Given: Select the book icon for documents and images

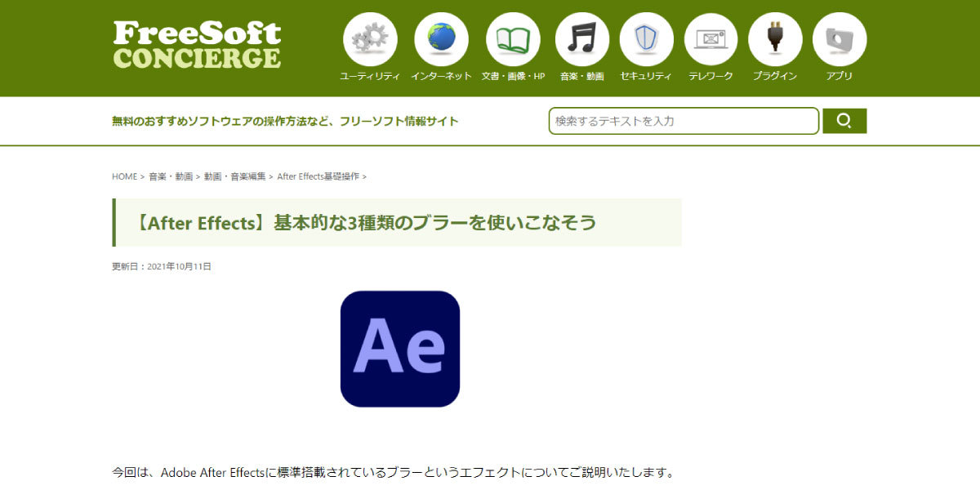Looking at the screenshot, I should click(513, 39).
